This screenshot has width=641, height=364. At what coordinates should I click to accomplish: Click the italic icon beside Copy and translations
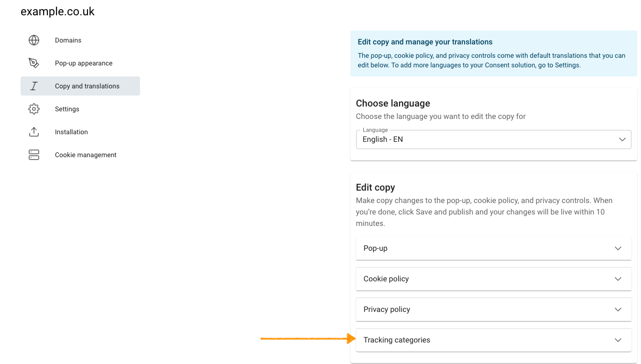point(33,86)
